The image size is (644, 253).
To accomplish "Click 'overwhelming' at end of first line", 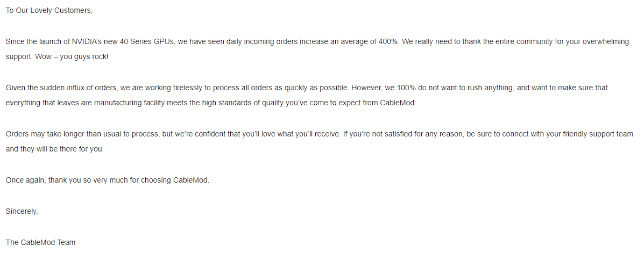I will (x=606, y=42).
